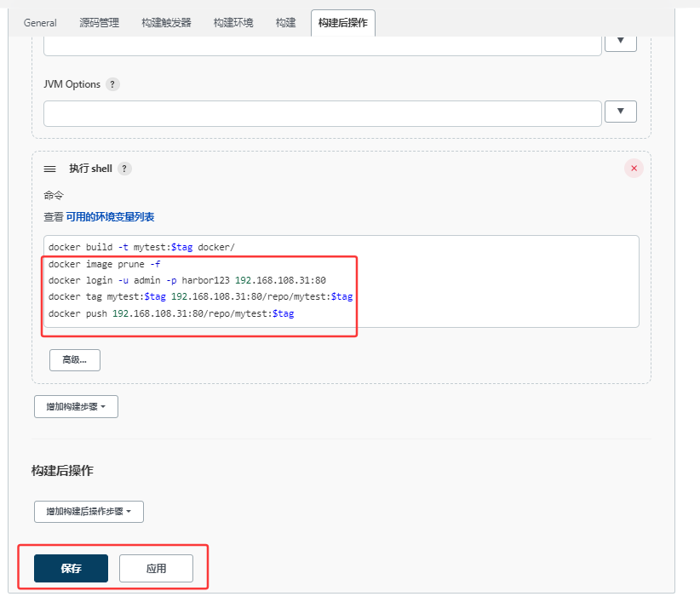700x608 pixels.
Task: Select the 构建后操作 tab
Action: 343,23
